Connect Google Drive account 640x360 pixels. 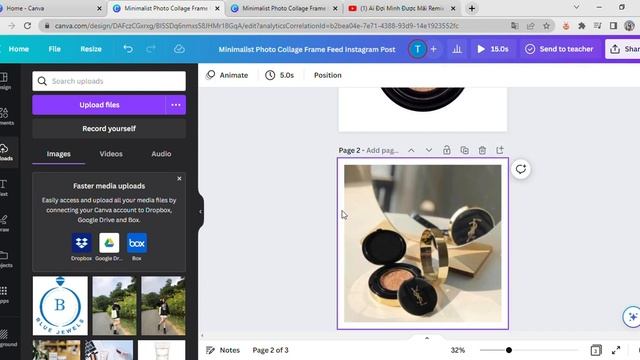pos(109,247)
